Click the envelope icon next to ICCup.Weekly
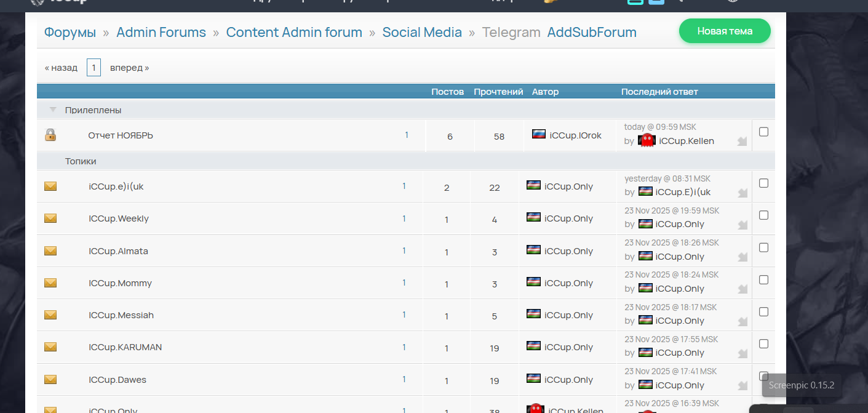 pyautogui.click(x=50, y=218)
